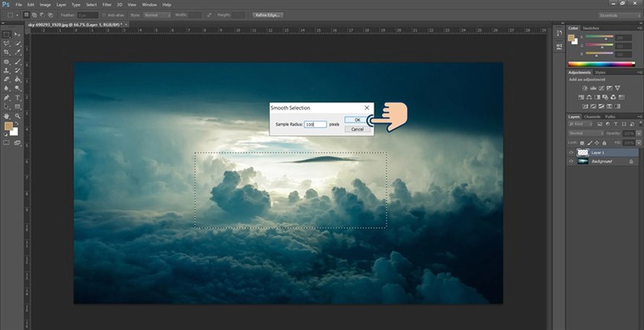The width and height of the screenshot is (644, 330).
Task: Select the Hand tool
Action: point(6,116)
